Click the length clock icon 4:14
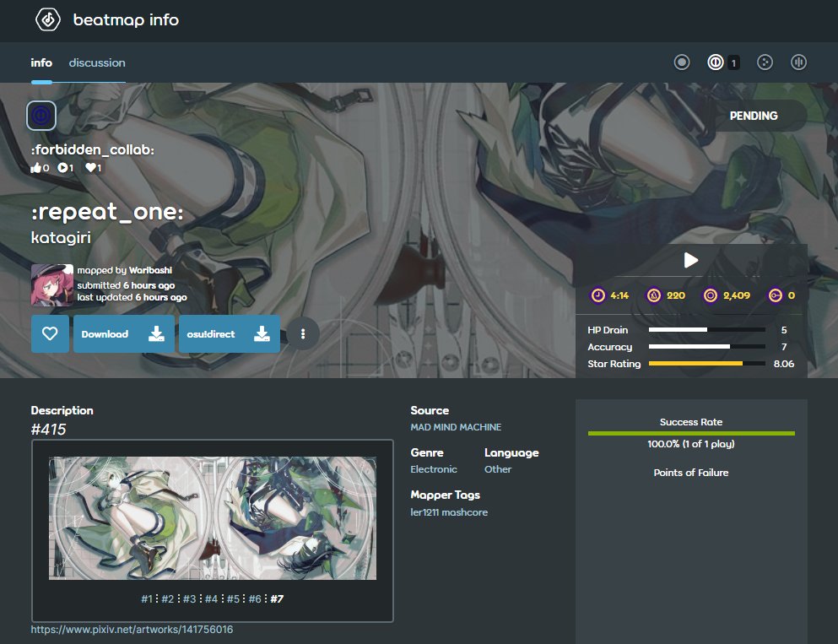The image size is (838, 644). 597,295
